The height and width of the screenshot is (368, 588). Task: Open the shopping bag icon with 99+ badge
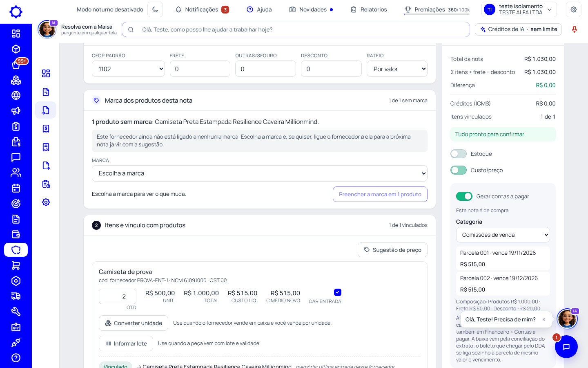(16, 65)
